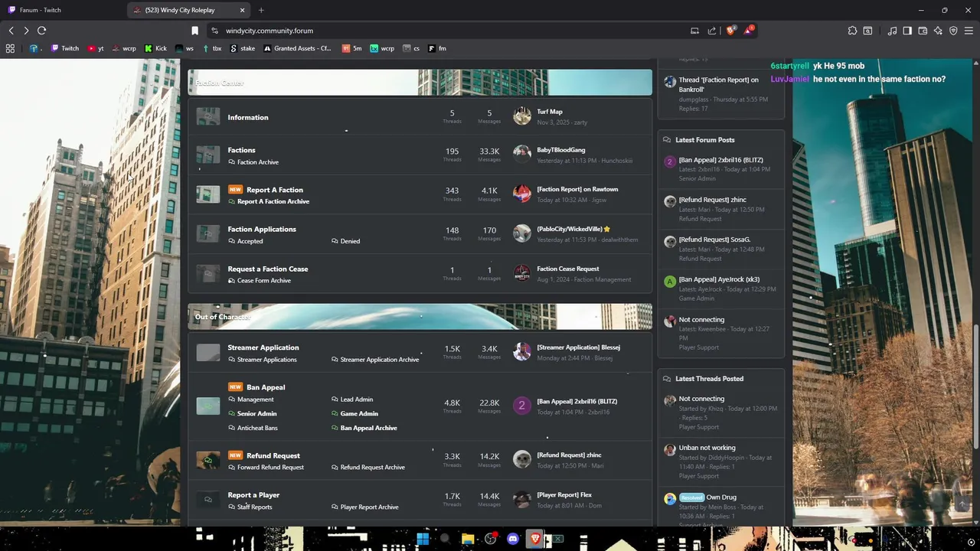Open the Brave wallet icon

tap(923, 31)
